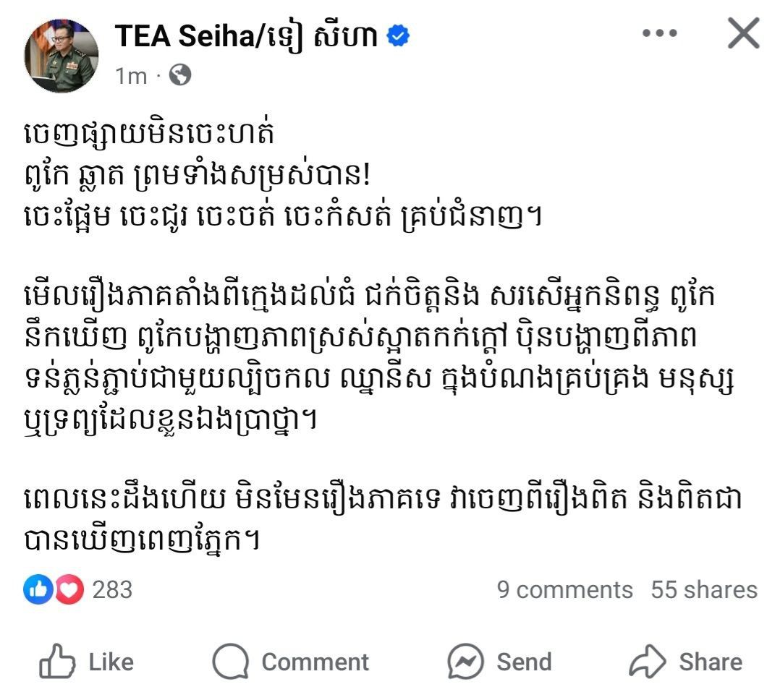Viewport: 767px width, 700px height.
Task: Open the 9 comments link
Action: pos(565,589)
